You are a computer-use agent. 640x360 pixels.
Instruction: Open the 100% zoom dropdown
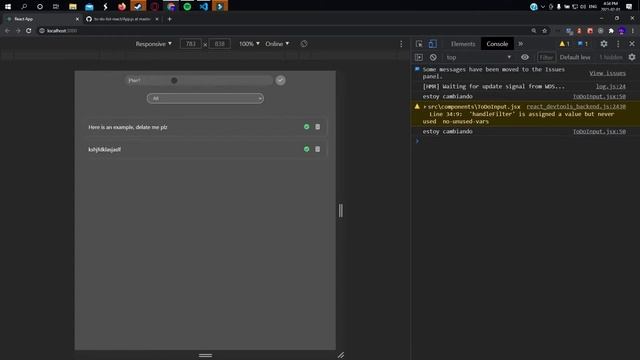[x=249, y=44]
